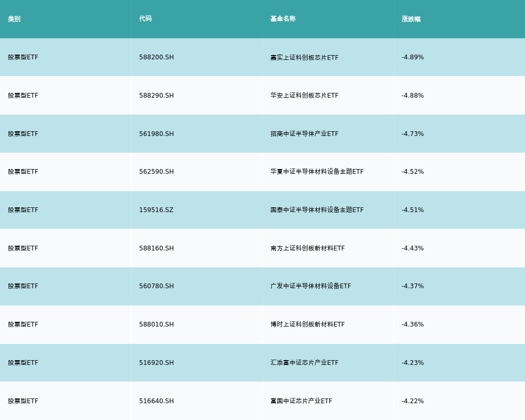The width and height of the screenshot is (525, 420).
Task: Click 股票型ETF in the 588010.SH row
Action: pos(23,324)
